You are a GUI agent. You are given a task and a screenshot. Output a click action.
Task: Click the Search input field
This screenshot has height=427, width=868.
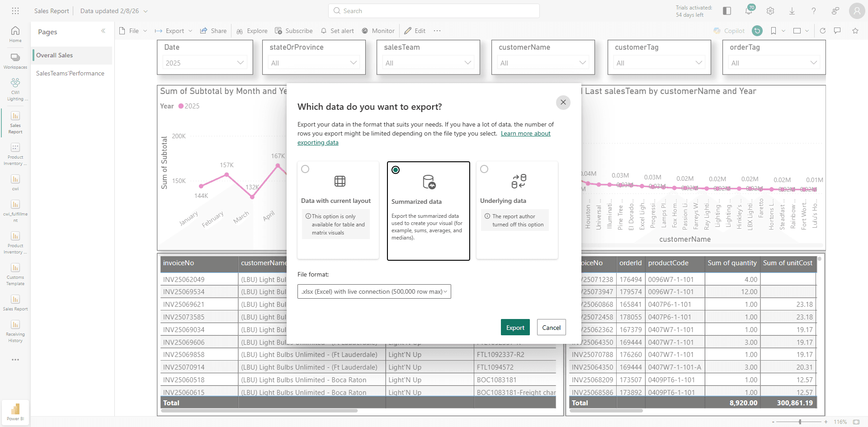coord(434,11)
